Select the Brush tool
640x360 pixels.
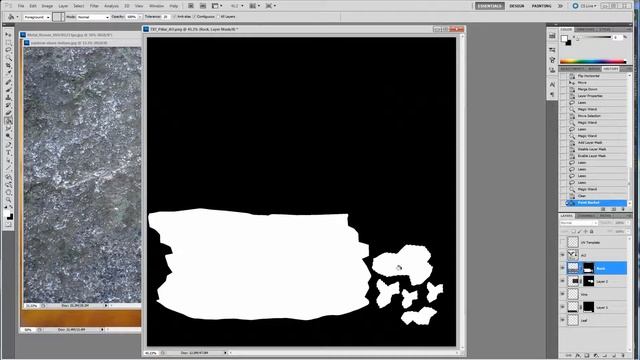tap(9, 90)
